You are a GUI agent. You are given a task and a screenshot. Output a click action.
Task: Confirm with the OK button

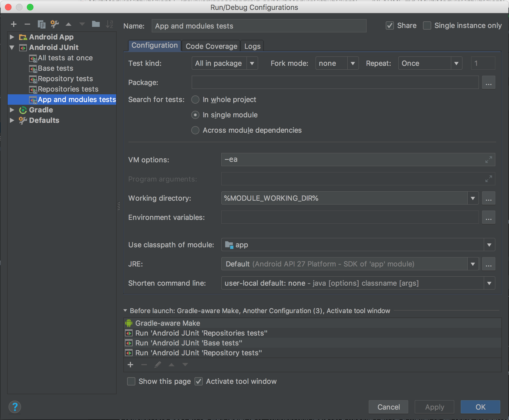(481, 407)
